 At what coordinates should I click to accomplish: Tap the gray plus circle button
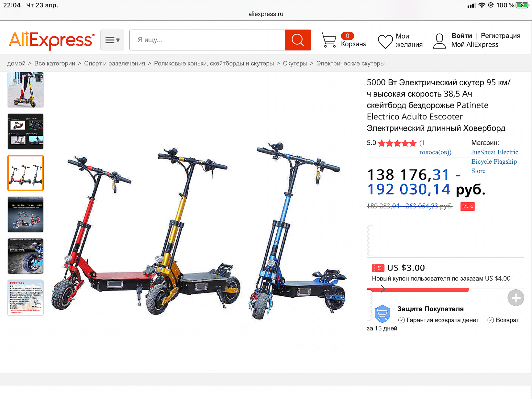pos(516,298)
